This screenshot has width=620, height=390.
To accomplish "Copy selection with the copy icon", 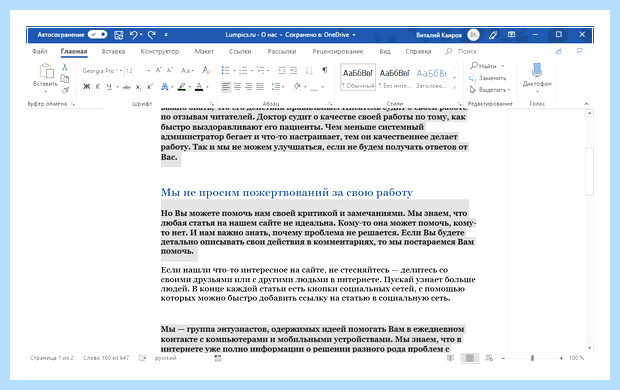I will tap(65, 79).
